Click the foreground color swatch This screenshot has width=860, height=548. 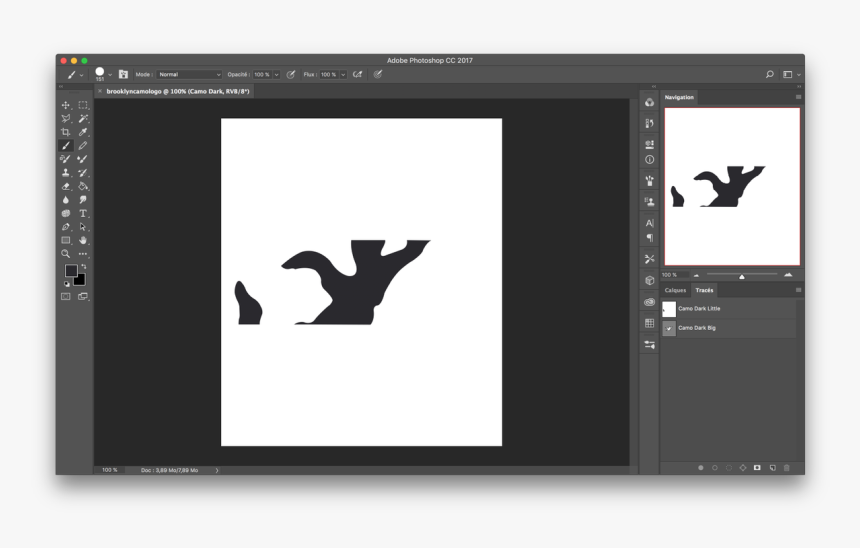click(71, 271)
